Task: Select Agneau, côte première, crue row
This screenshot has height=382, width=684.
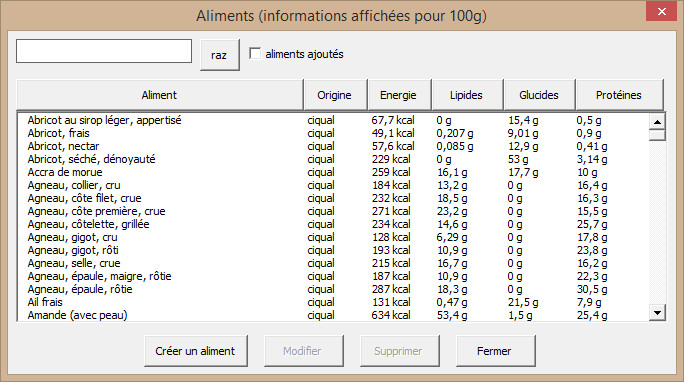Action: (333, 211)
